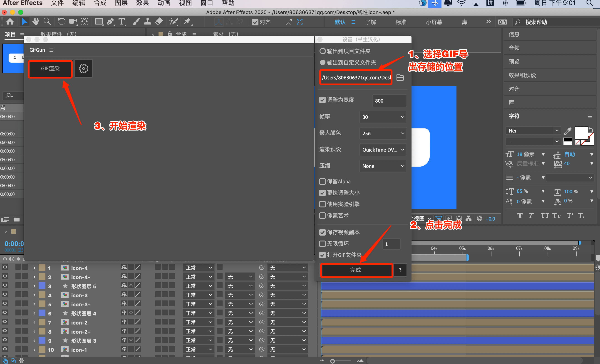The width and height of the screenshot is (600, 364).
Task: Show more workspaces with double chevron
Action: pos(488,22)
